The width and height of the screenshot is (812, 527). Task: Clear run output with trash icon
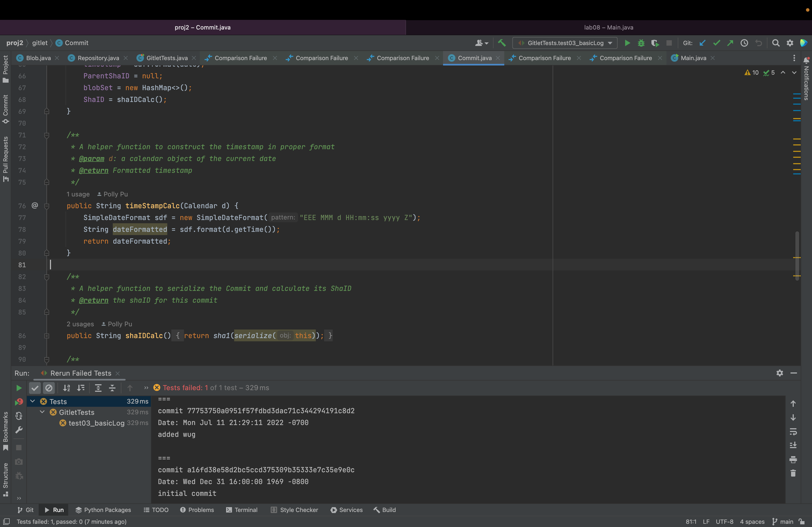coord(793,473)
